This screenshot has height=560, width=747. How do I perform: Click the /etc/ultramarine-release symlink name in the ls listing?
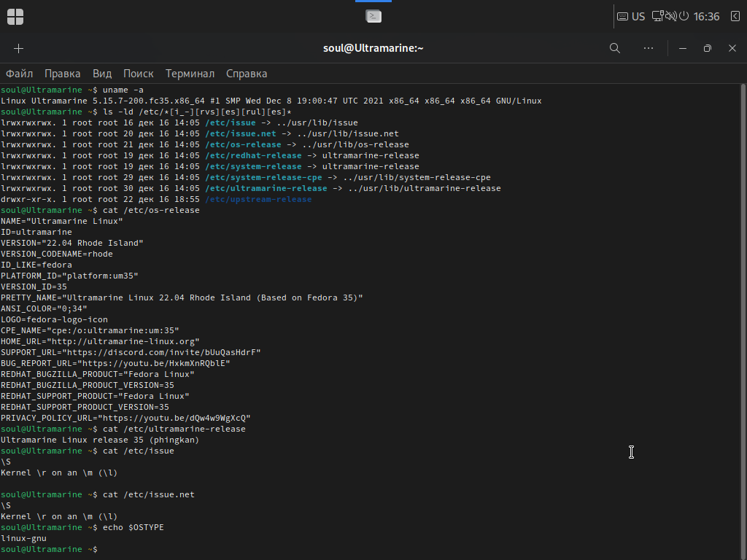pos(266,189)
